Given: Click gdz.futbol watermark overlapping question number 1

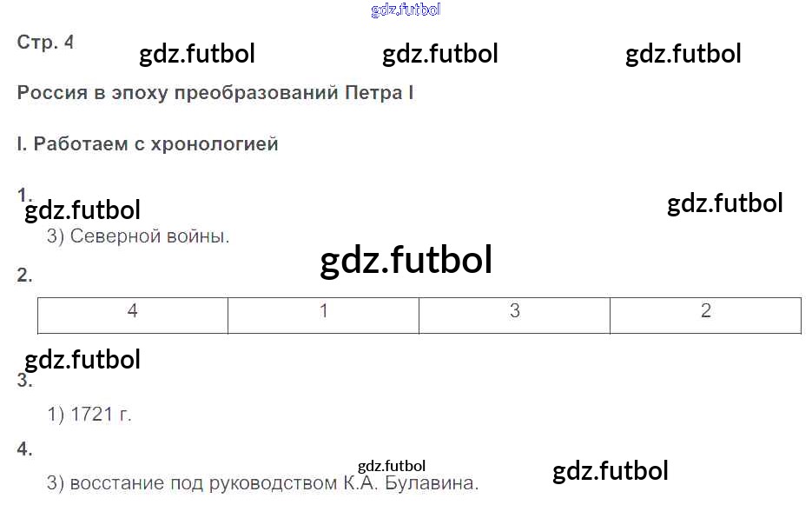Looking at the screenshot, I should pyautogui.click(x=83, y=210).
